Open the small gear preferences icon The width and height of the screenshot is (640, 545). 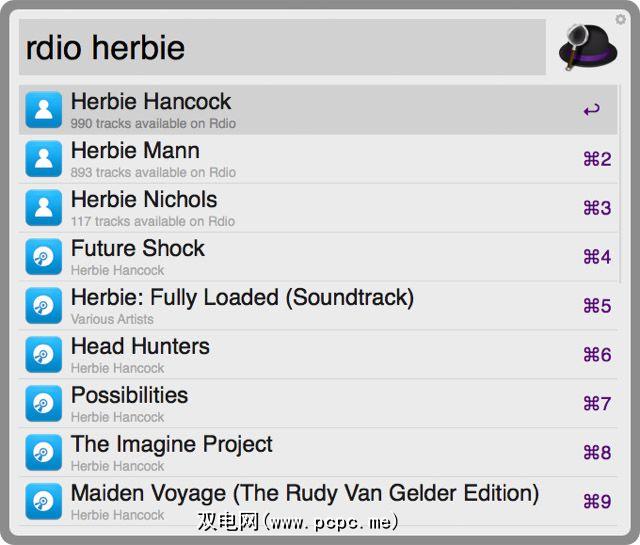coord(620,19)
